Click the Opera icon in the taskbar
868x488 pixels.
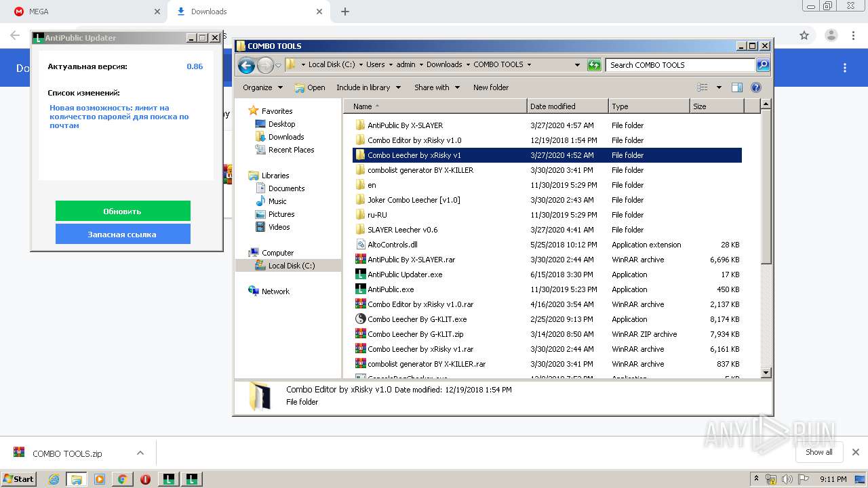tap(145, 479)
